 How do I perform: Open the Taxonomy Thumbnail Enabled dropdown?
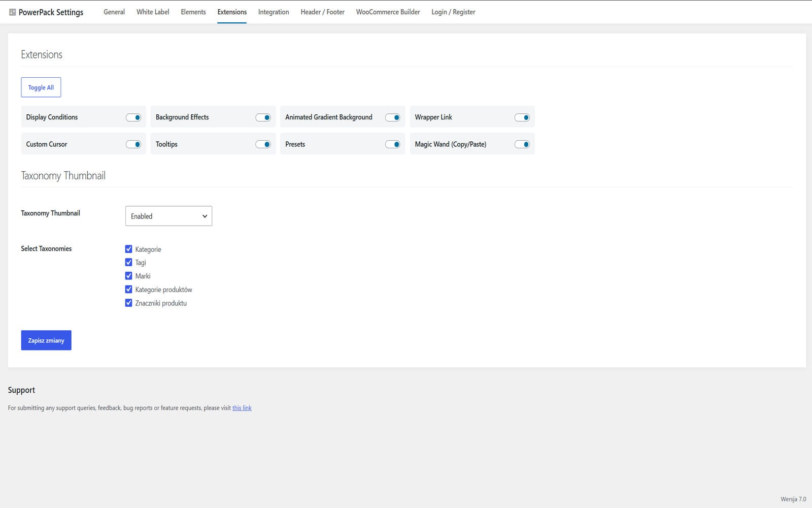pos(168,216)
